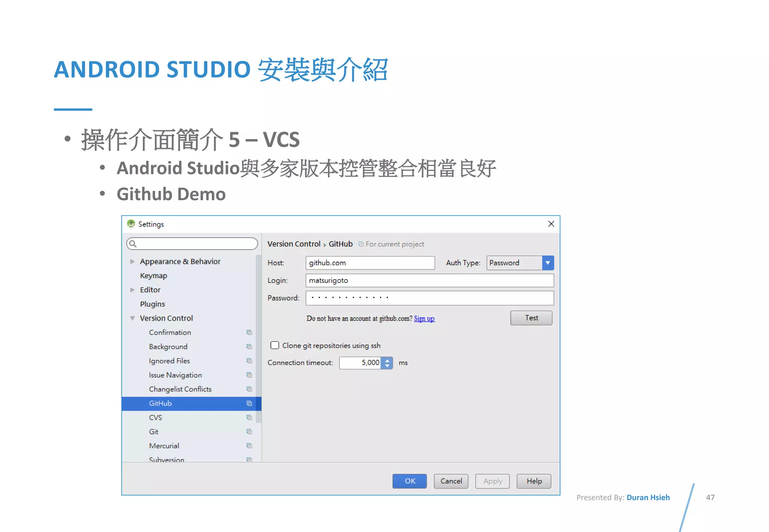Enable Clone git repositories using ssh
The image size is (769, 532).
point(275,345)
